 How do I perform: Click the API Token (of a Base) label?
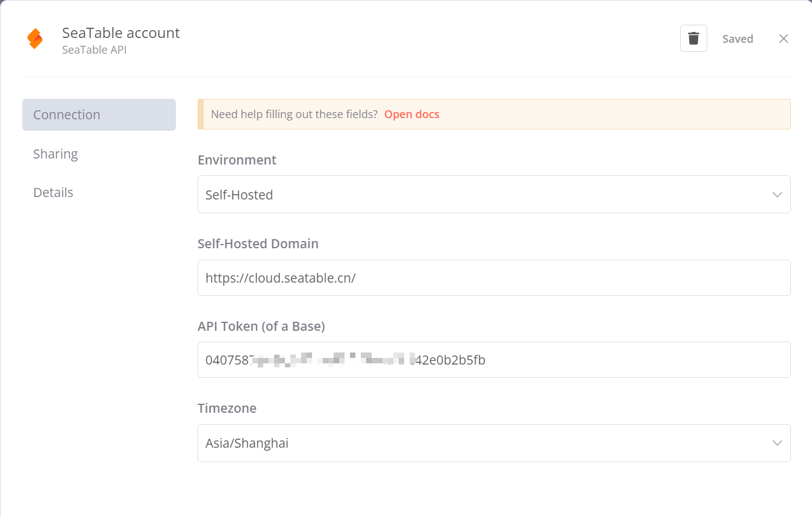[261, 326]
